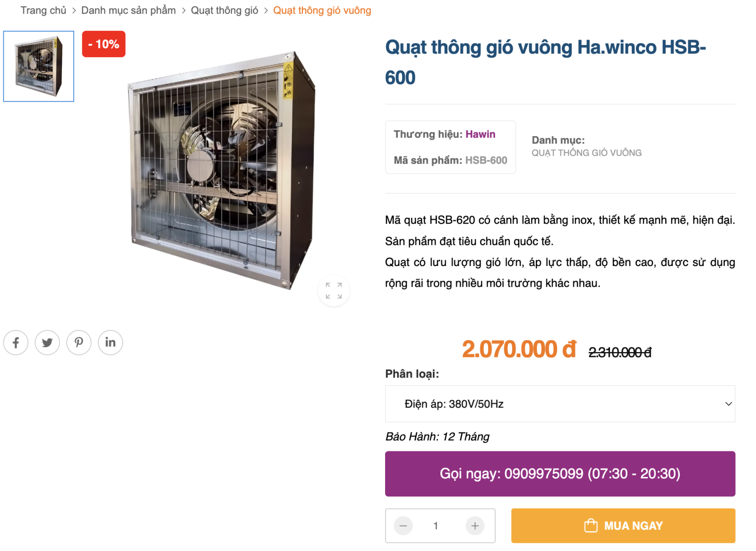Click the -10% discount badge
756x551 pixels.
(x=103, y=44)
